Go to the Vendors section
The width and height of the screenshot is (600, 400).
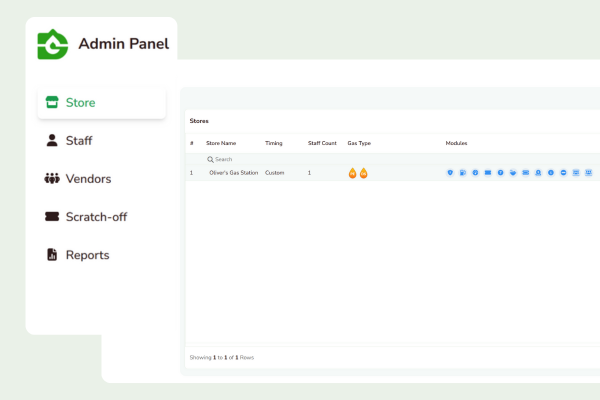[x=88, y=179]
